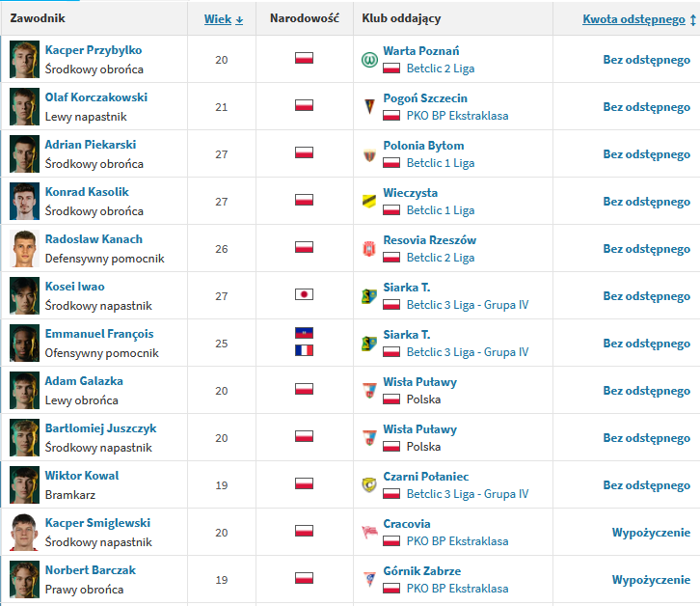Image resolution: width=700 pixels, height=606 pixels.
Task: Click Konrad Kasolik portrait photo
Action: click(24, 202)
